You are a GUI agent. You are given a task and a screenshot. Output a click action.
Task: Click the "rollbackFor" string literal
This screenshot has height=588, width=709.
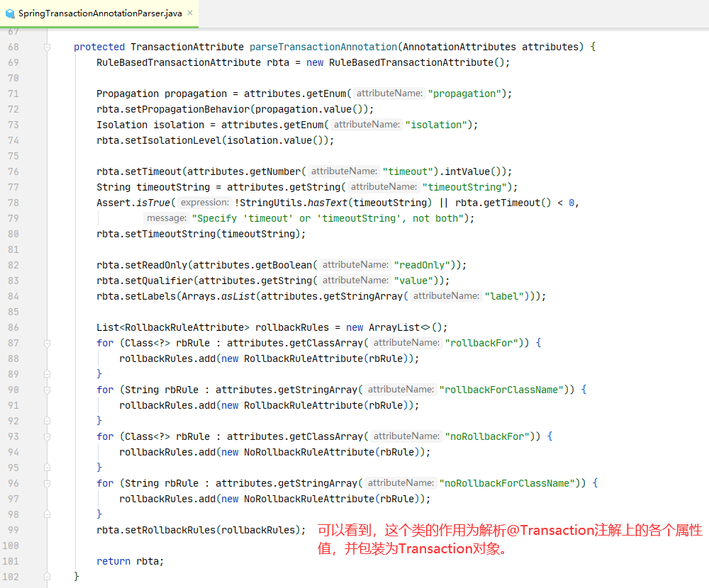coord(481,343)
